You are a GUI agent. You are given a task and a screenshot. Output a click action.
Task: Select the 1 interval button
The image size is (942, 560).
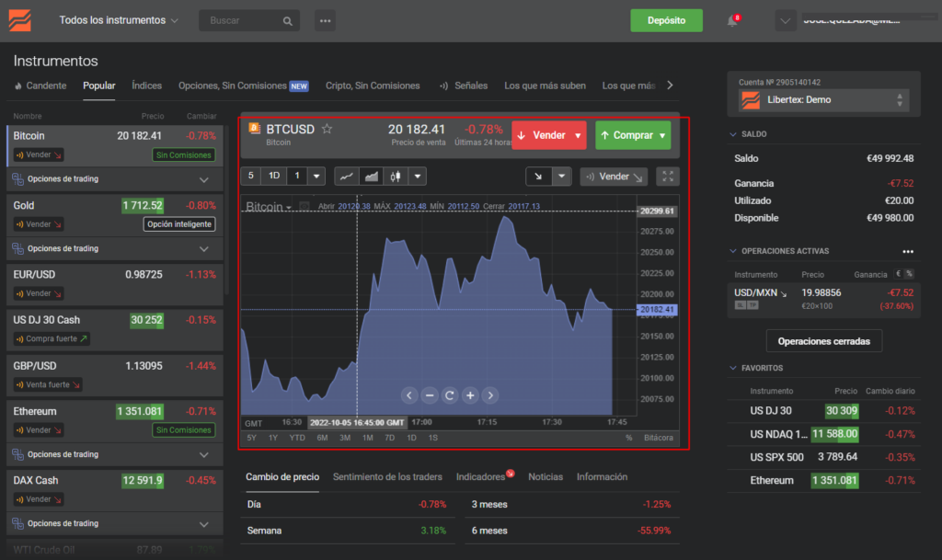(x=297, y=176)
